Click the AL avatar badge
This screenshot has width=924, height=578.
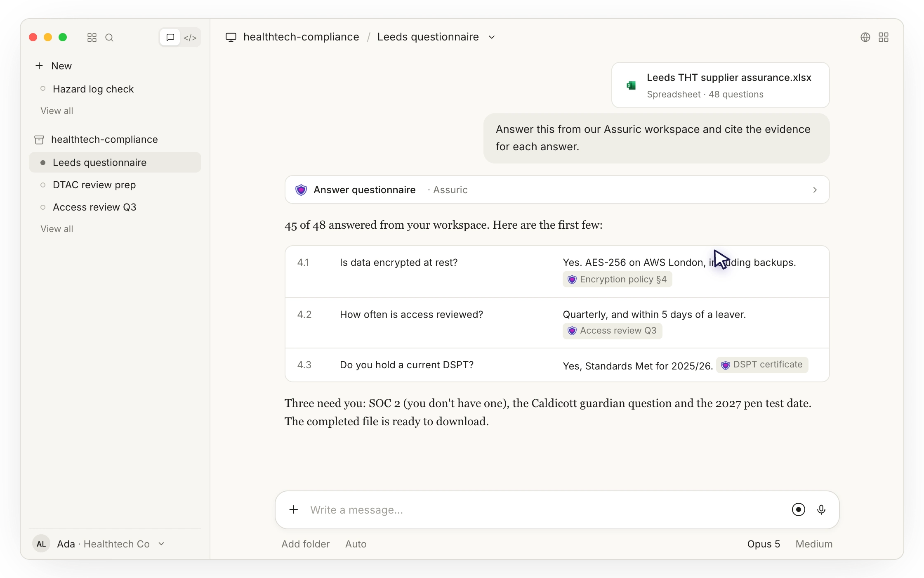coord(41,544)
